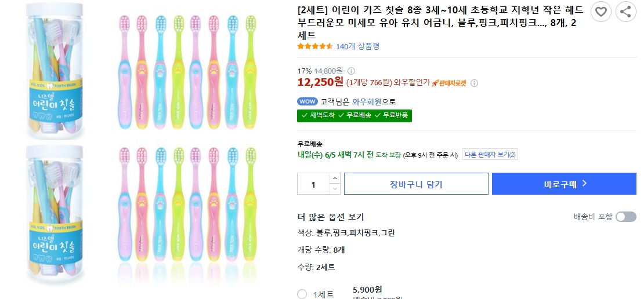
Task: Click the green 새벽도착 무료배송 무료반품 badge
Action: pos(354,115)
